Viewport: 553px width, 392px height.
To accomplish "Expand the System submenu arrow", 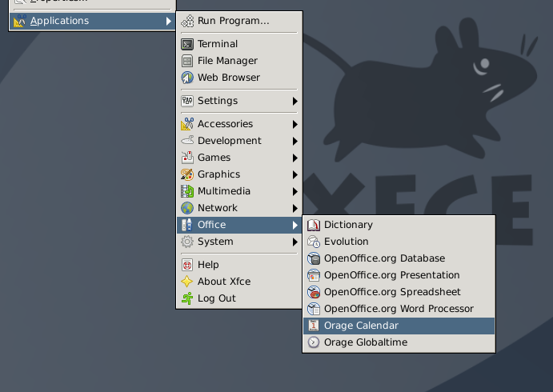I will 295,242.
